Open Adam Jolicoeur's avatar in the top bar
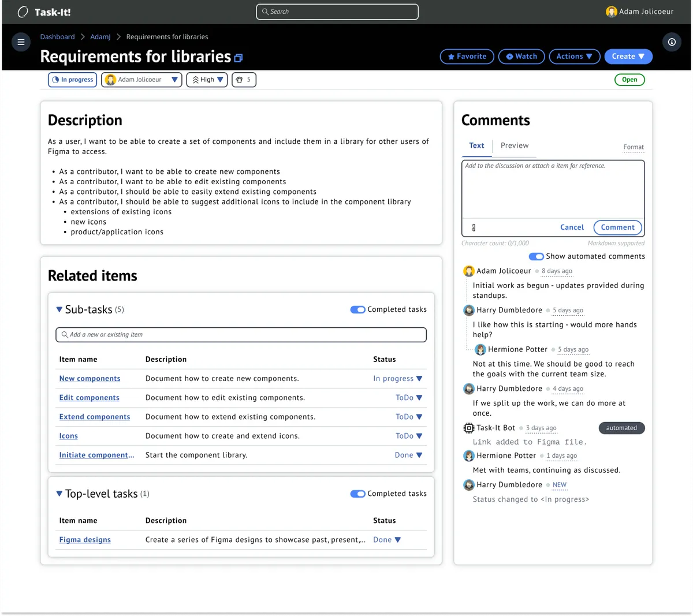Image resolution: width=693 pixels, height=616 pixels. [x=612, y=11]
